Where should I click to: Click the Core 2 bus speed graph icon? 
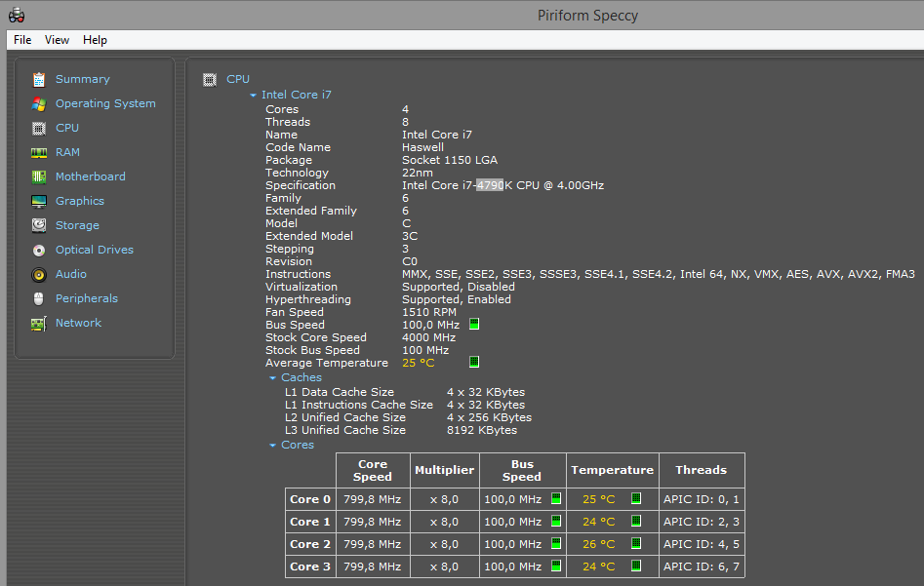point(556,543)
